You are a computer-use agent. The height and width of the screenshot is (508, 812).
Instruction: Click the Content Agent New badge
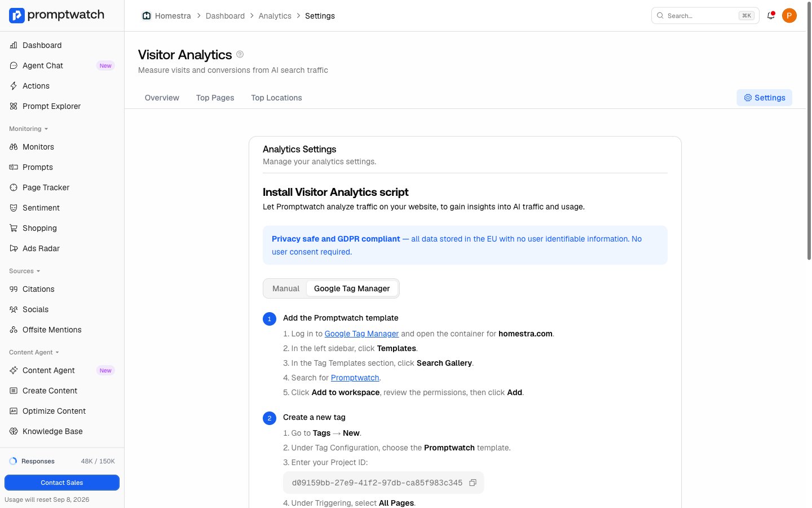pos(105,370)
